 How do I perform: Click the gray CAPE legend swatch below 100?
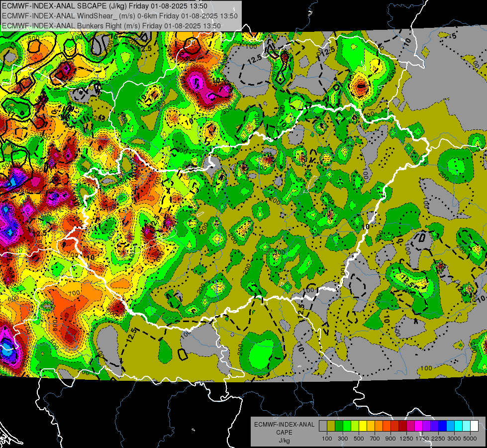323,426
